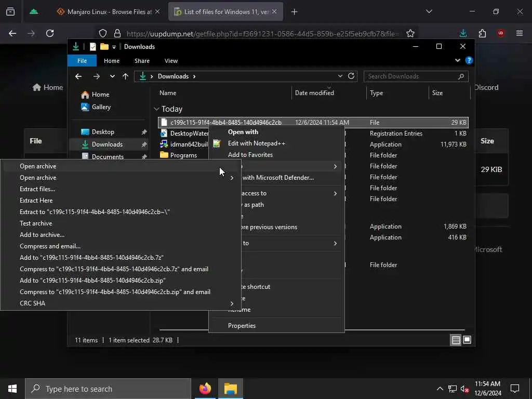Switch to the pinned green Manjaro tab
This screenshot has width=532, height=399.
point(34,11)
